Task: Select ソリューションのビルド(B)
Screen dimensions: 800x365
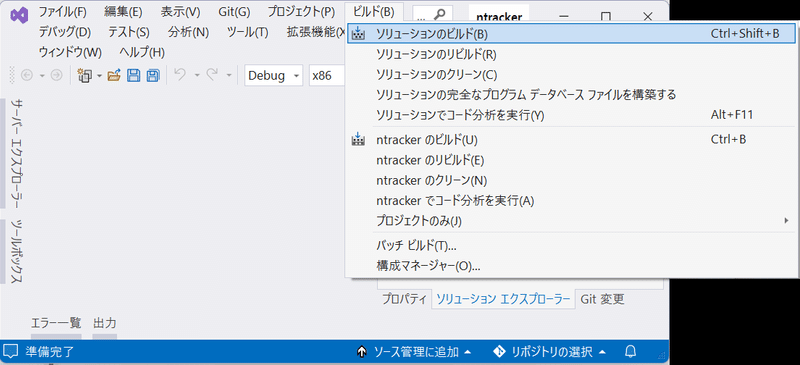Action: (x=571, y=34)
